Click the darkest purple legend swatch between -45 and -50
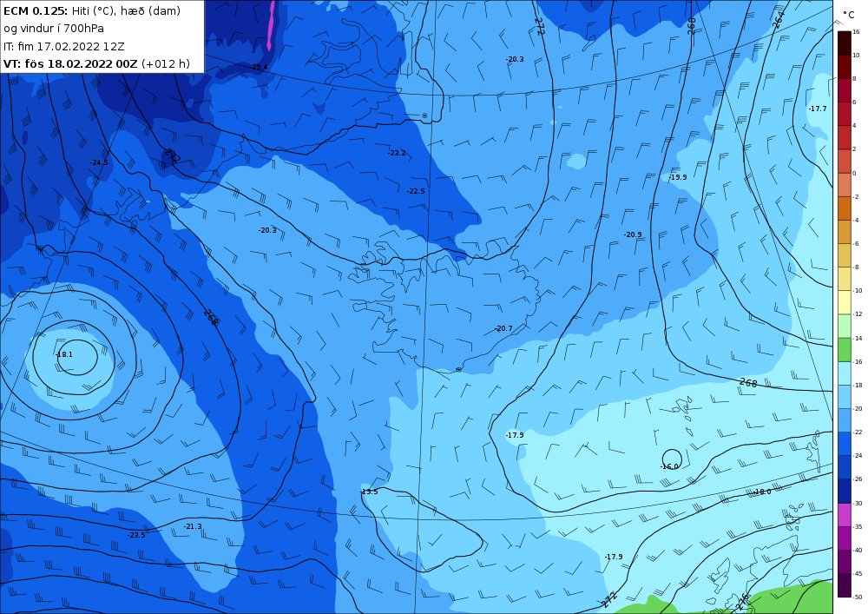 pyautogui.click(x=845, y=585)
